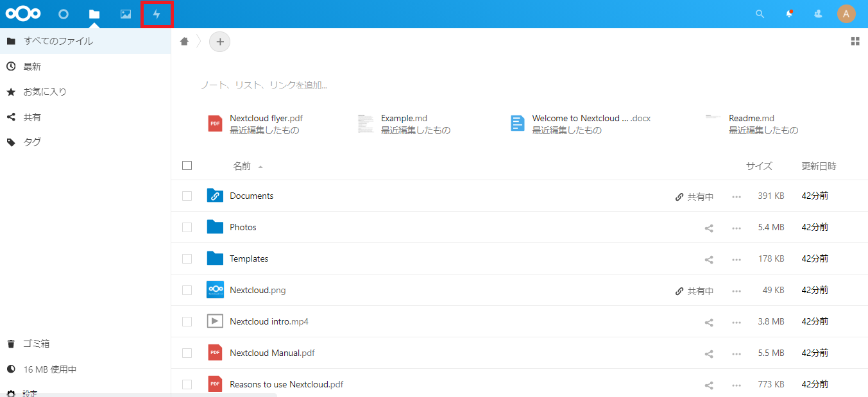
Task: Click the Nextcloud Manual.pdf PDF icon
Action: tap(215, 353)
